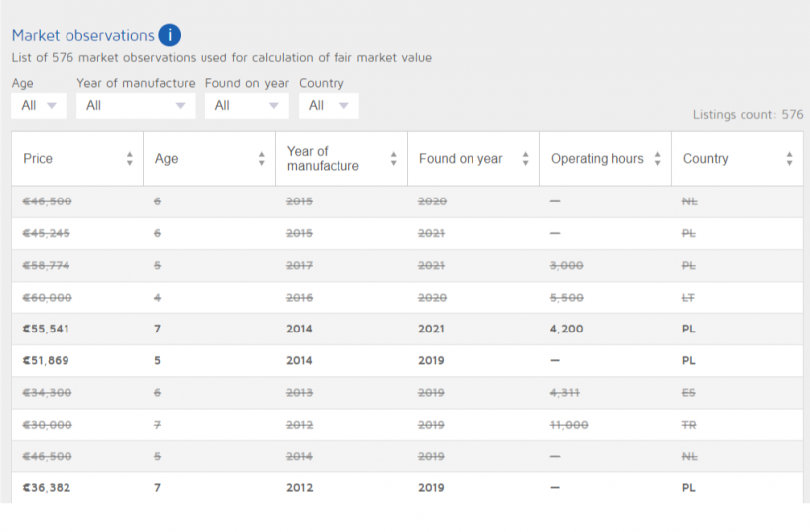
Task: Click the PL country in €55,541 row
Action: point(688,329)
